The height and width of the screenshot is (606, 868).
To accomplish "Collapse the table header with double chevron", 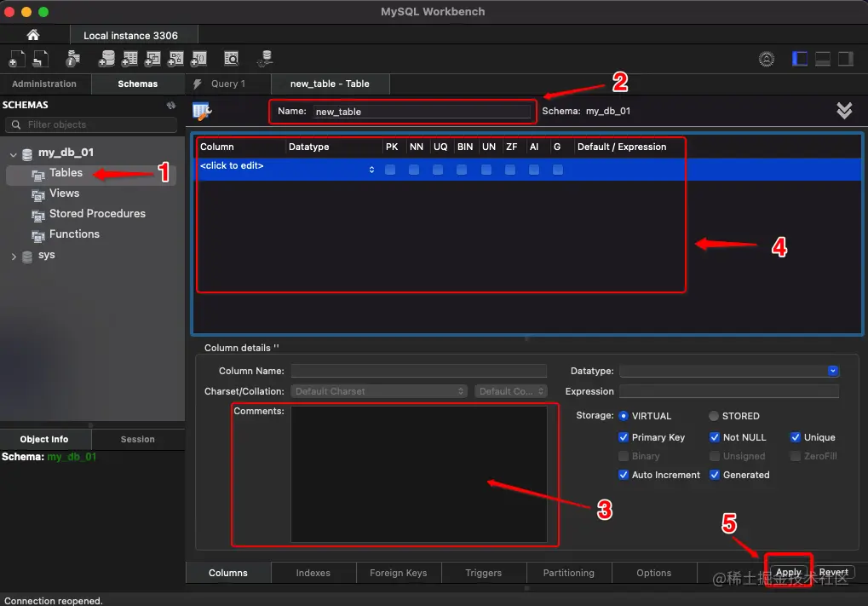I will click(844, 110).
